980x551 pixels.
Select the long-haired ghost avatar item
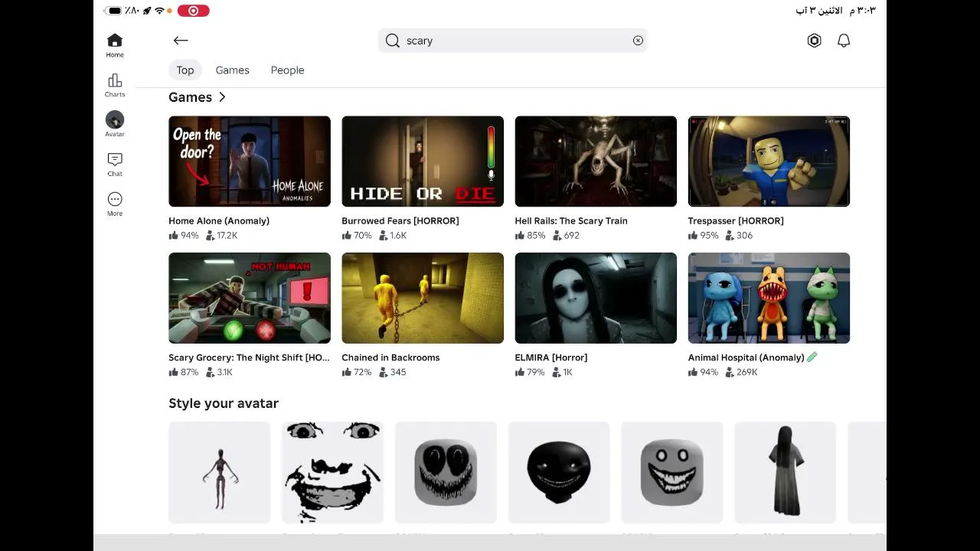[x=786, y=472]
